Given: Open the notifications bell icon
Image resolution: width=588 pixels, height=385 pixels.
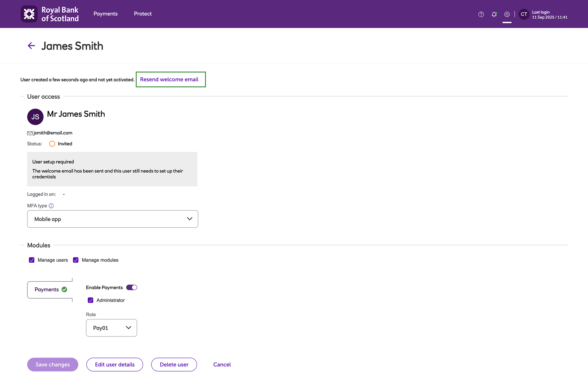Looking at the screenshot, I should click(494, 14).
